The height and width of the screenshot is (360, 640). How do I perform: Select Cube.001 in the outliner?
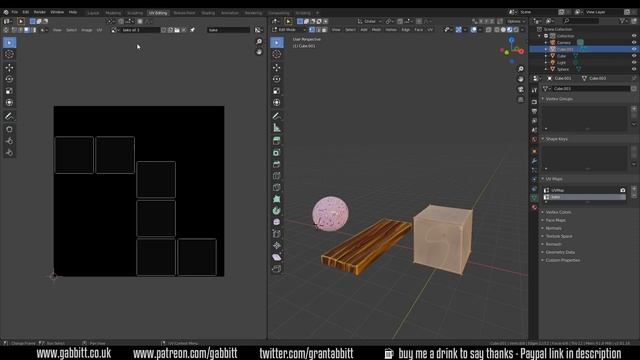[x=565, y=49]
